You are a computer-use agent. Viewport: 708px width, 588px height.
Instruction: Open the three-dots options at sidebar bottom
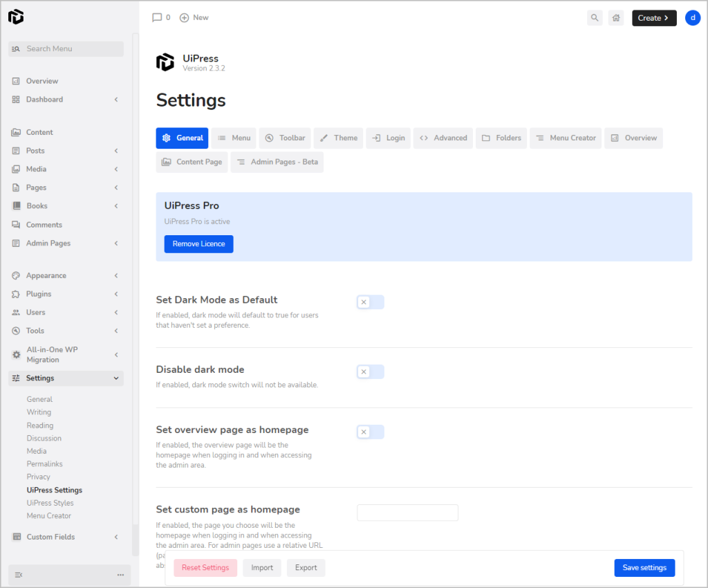click(120, 575)
